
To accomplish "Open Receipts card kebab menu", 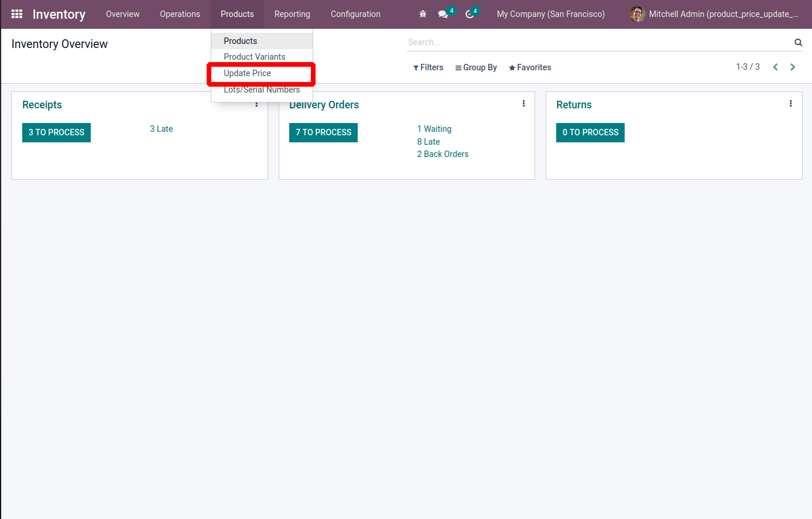I will (256, 104).
